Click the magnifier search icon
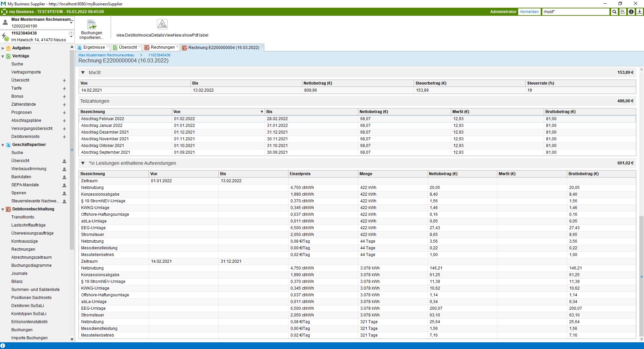Image resolution: width=644 pixels, height=349 pixels. click(x=614, y=12)
